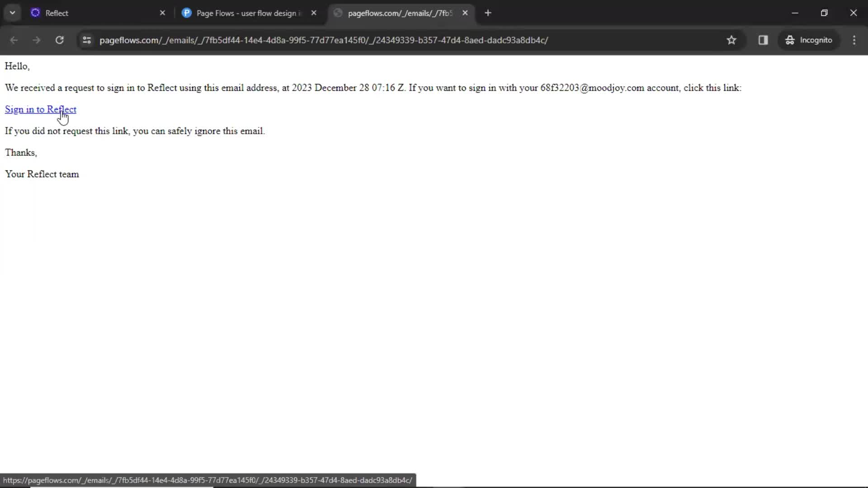
Task: Toggle the browser side panel
Action: 763,40
